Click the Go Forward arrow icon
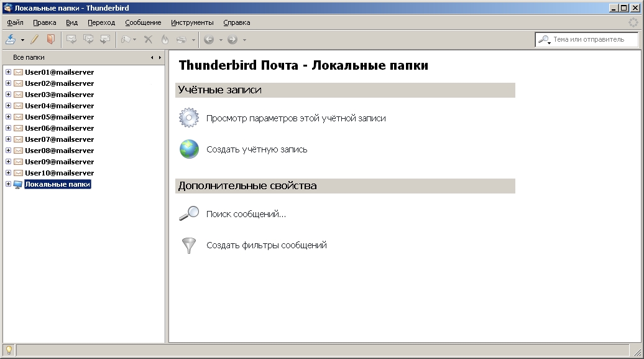Image resolution: width=644 pixels, height=359 pixels. coord(232,39)
